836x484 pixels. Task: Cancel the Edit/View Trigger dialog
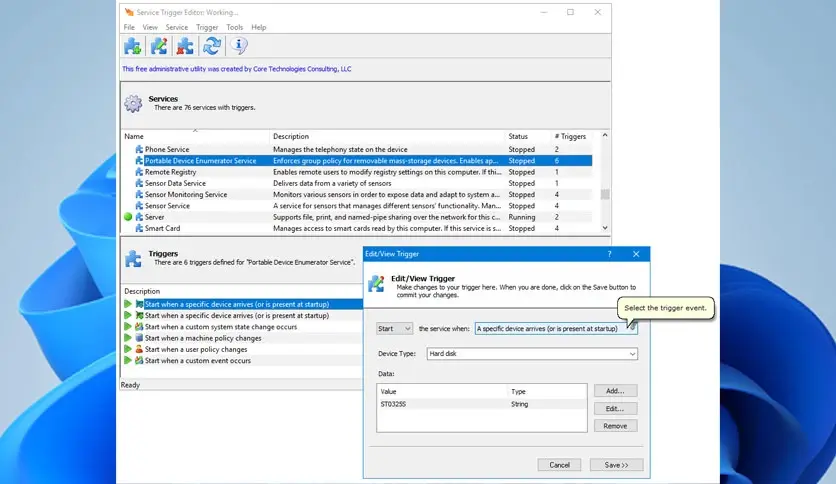(559, 465)
